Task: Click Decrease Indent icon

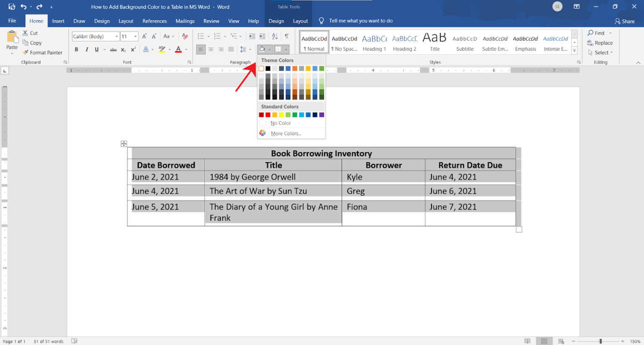Action: coord(252,36)
